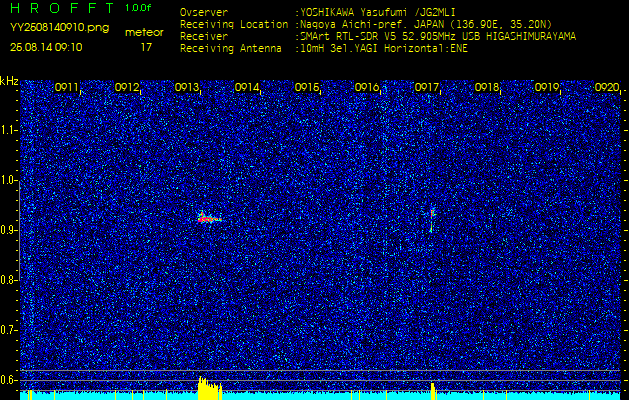Click the 0914 time marker
The image size is (629, 400).
click(246, 87)
